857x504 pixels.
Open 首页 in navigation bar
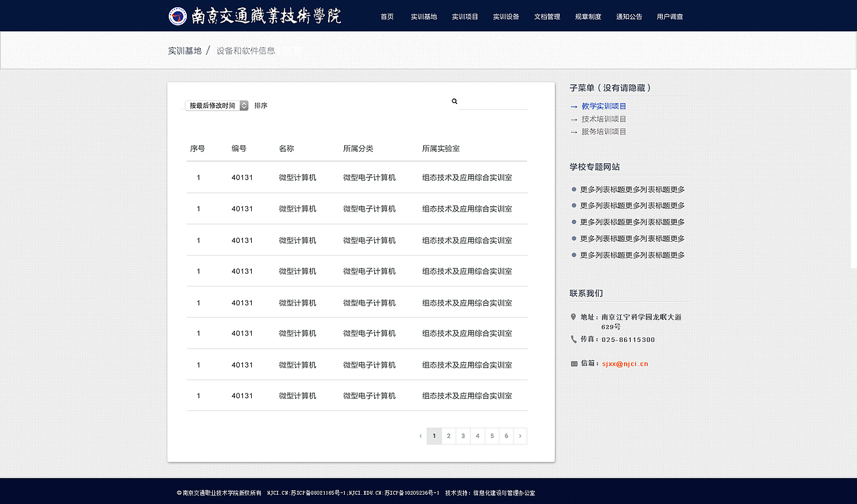[387, 17]
